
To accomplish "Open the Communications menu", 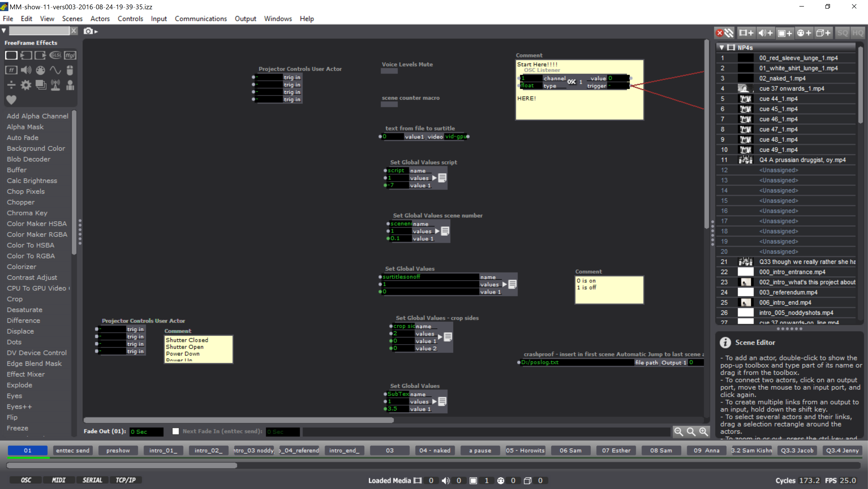I will (x=201, y=19).
